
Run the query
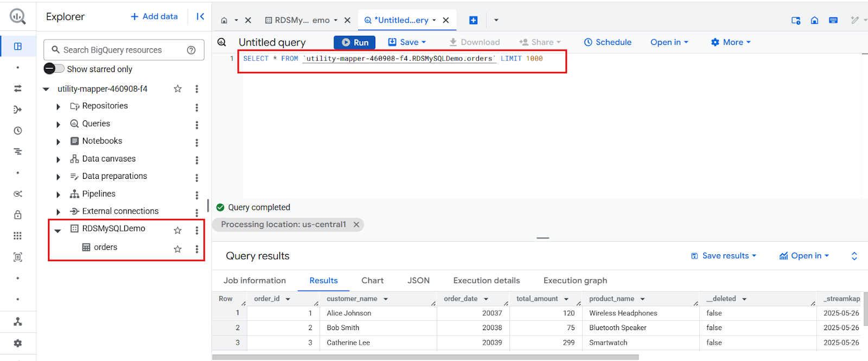355,42
